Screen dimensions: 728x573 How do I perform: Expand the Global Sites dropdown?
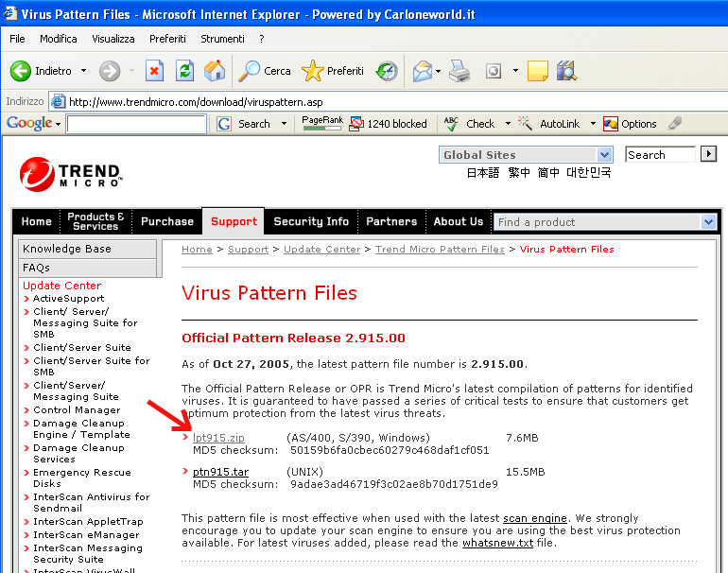click(x=604, y=155)
